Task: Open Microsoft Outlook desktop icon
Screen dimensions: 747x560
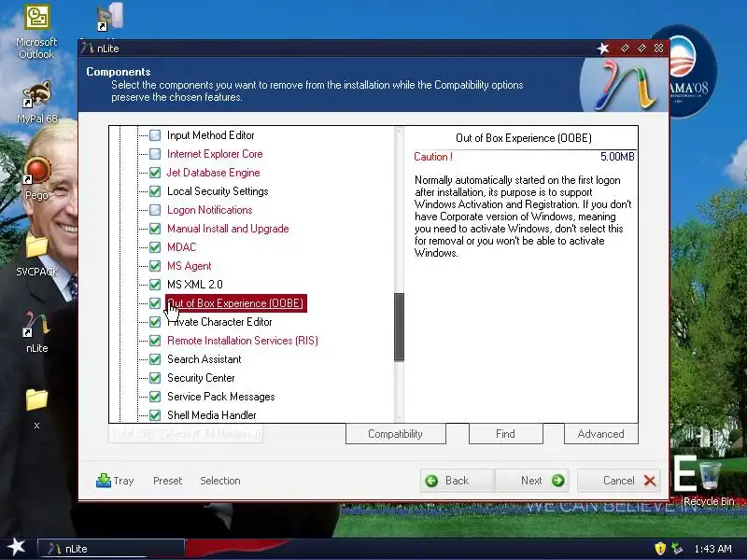Action: click(x=36, y=32)
